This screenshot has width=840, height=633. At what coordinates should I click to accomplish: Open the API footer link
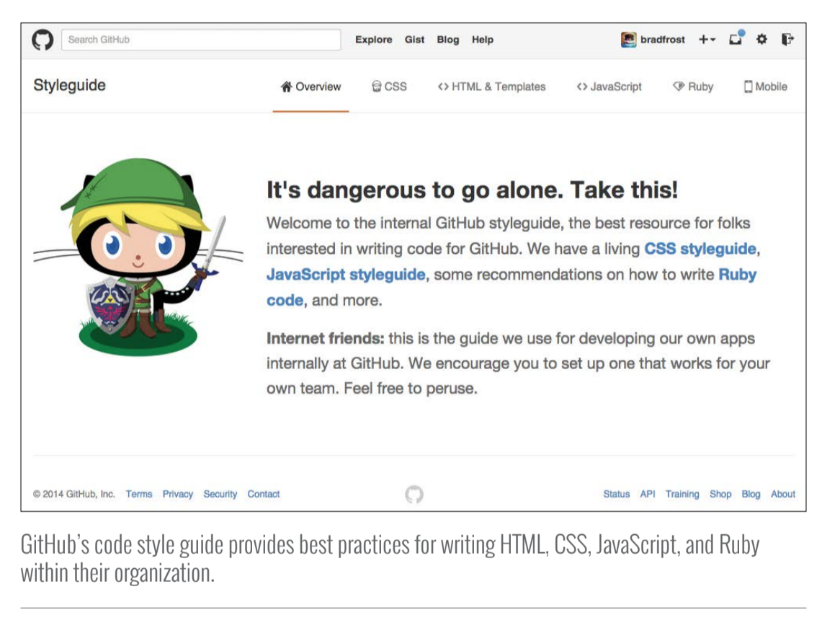(x=647, y=494)
